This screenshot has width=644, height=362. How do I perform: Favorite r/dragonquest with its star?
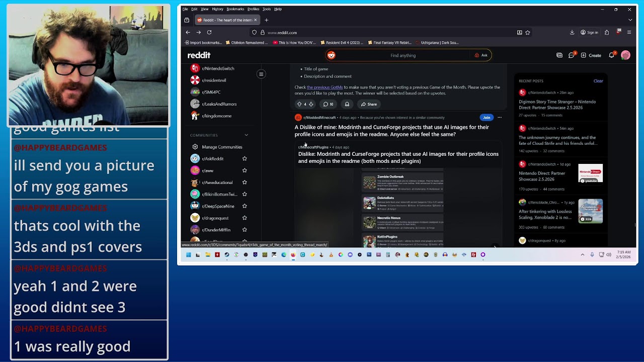pyautogui.click(x=245, y=218)
